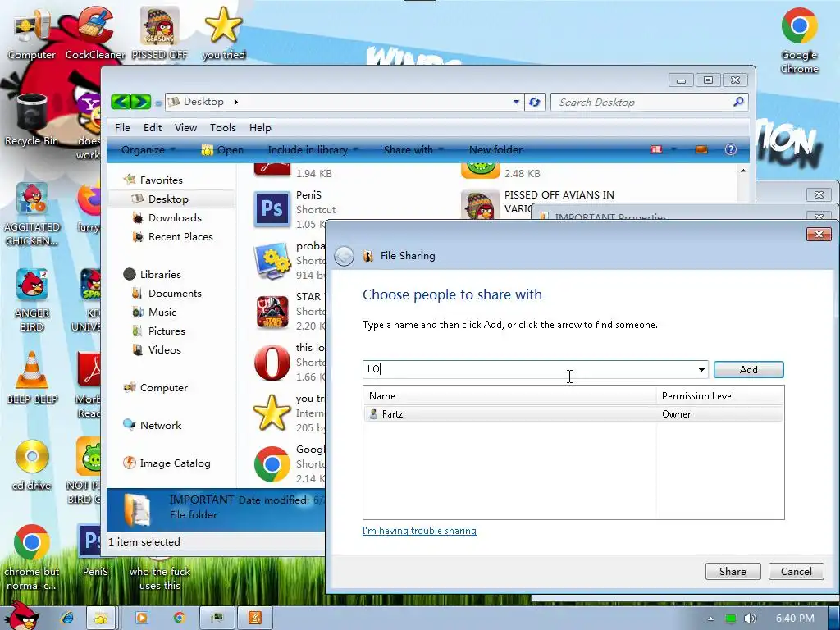Image resolution: width=840 pixels, height=630 pixels.
Task: Open the Help menu
Action: click(260, 127)
